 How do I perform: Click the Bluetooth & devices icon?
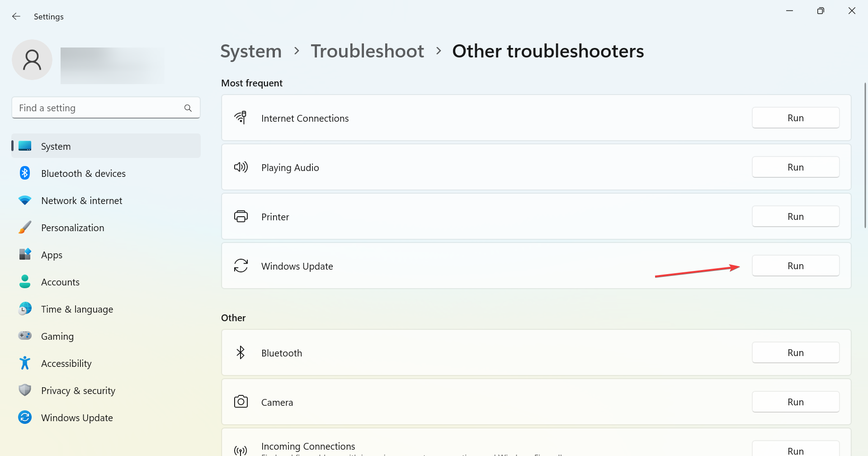click(25, 173)
